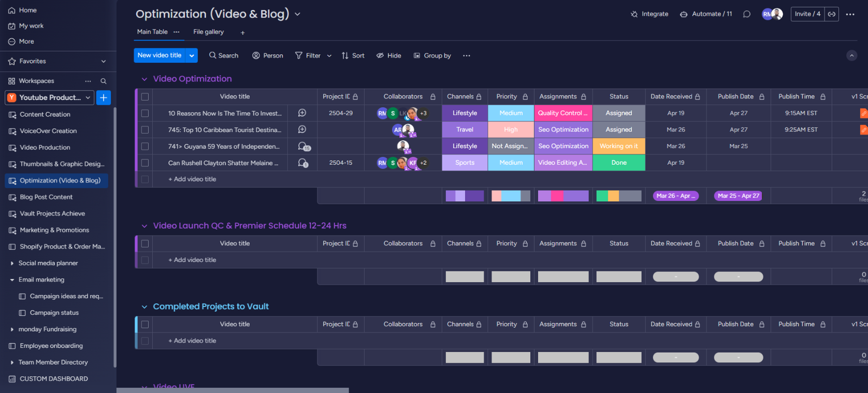The width and height of the screenshot is (868, 393).
Task: Expand the Youtube Product workspace selector
Action: (x=87, y=98)
